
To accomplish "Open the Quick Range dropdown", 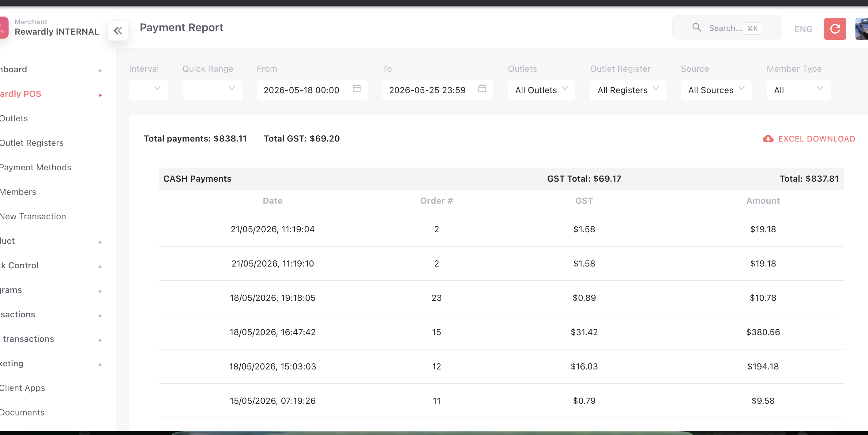I will tap(212, 90).
